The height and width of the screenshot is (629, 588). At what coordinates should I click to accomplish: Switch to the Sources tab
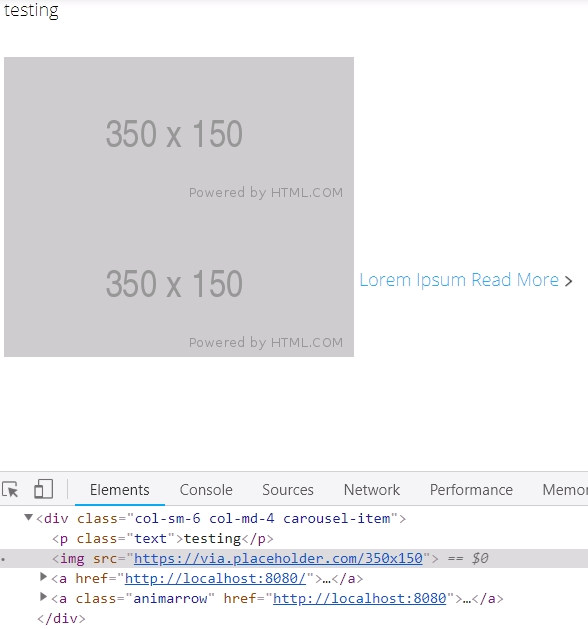[x=288, y=490]
